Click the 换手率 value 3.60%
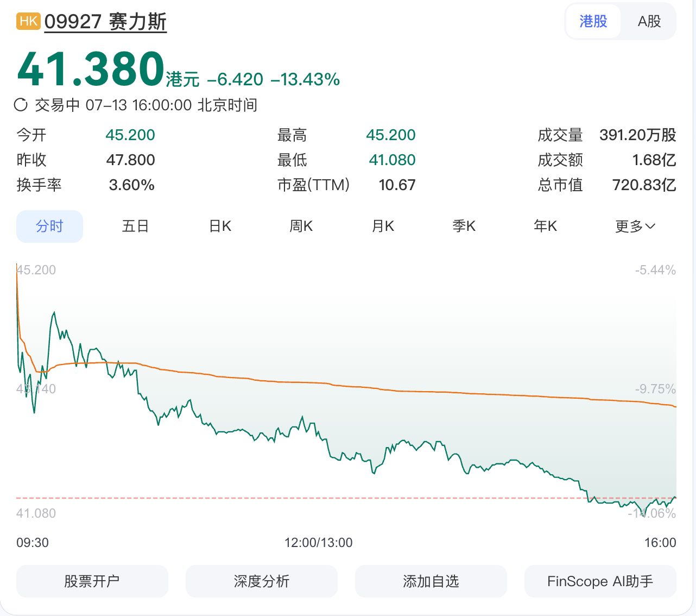The height and width of the screenshot is (616, 696). (132, 185)
